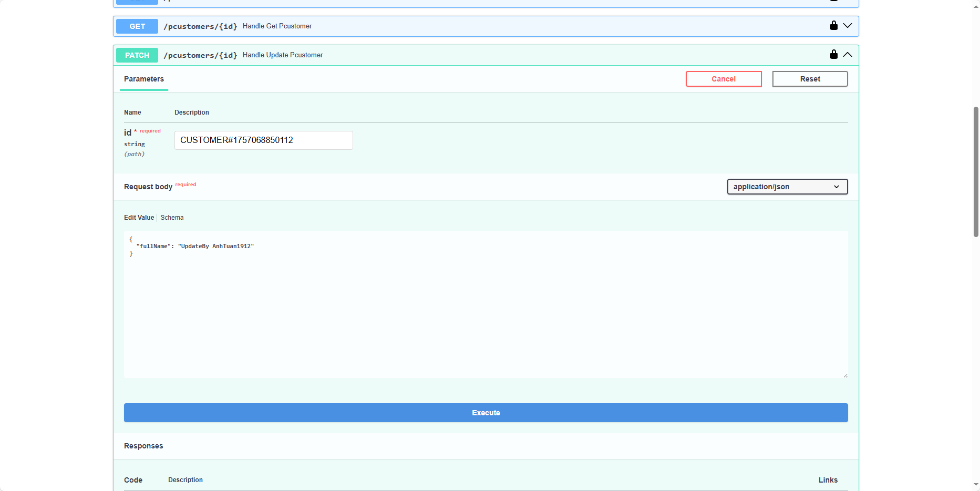Click the scrollbar down arrow
The image size is (980, 491).
(976, 485)
